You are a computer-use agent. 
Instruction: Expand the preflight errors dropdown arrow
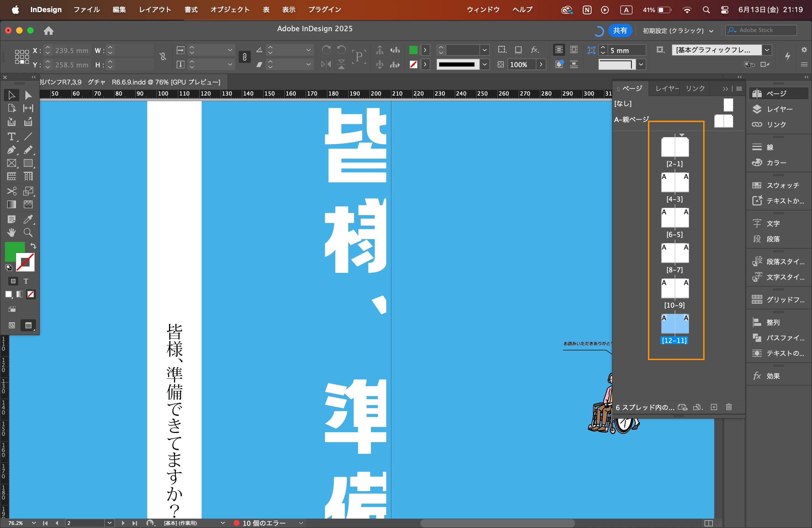pyautogui.click(x=301, y=523)
